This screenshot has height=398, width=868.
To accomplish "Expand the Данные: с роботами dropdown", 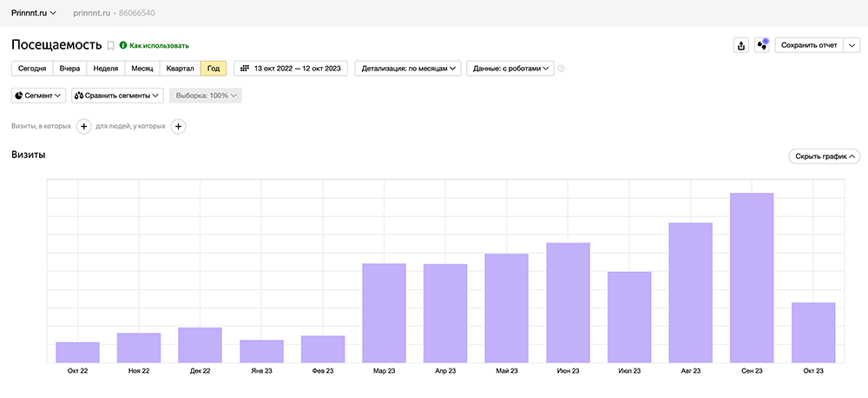I will point(510,69).
